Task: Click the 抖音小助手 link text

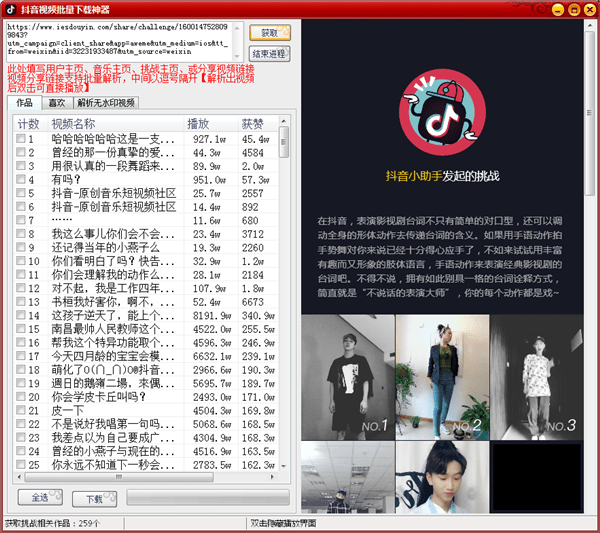Action: 414,176
